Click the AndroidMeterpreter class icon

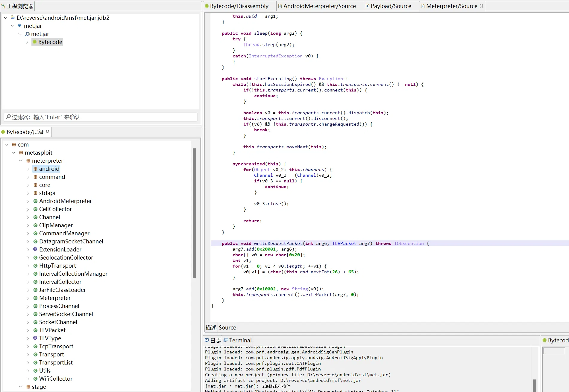pyautogui.click(x=35, y=201)
